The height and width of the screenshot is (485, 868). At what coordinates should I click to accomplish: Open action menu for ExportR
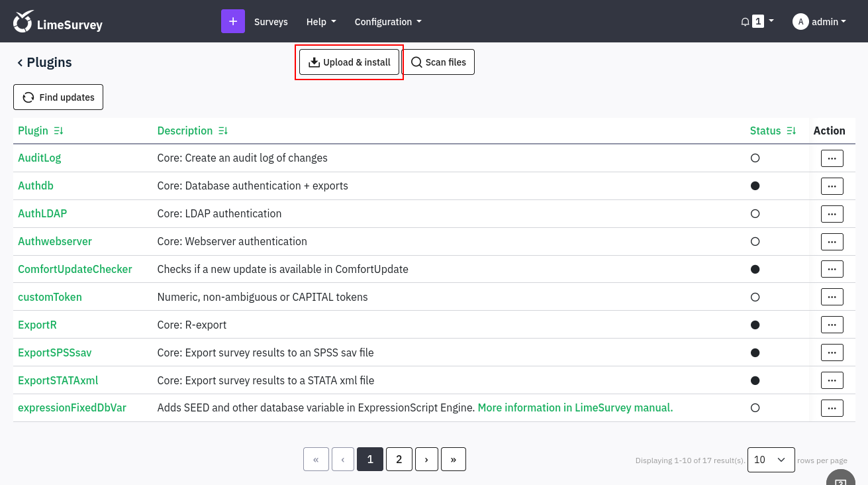832,325
